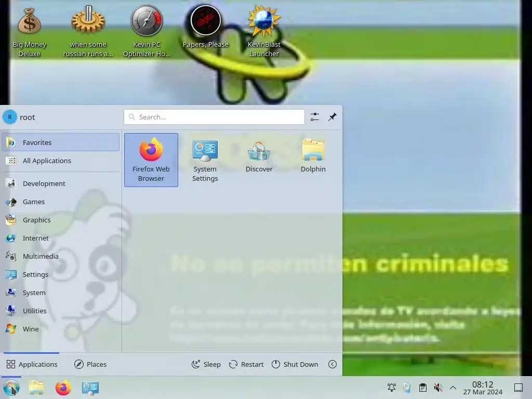This screenshot has width=532, height=399.
Task: Launch KevinBlast Launcher desktop icon
Action: 264,31
